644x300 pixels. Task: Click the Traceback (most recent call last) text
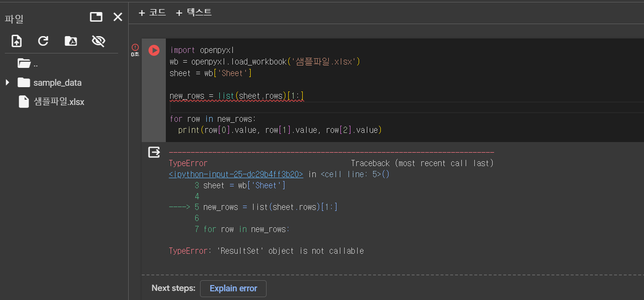pyautogui.click(x=422, y=163)
